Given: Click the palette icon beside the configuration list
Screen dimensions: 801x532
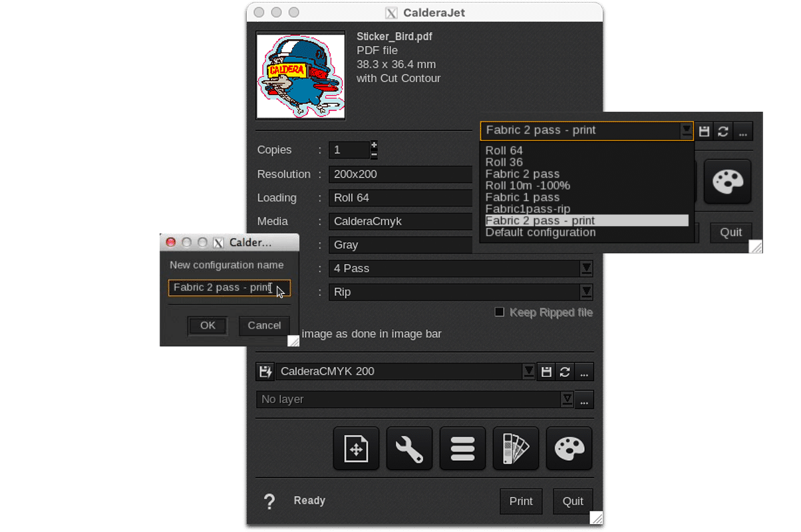Looking at the screenshot, I should pos(728,181).
